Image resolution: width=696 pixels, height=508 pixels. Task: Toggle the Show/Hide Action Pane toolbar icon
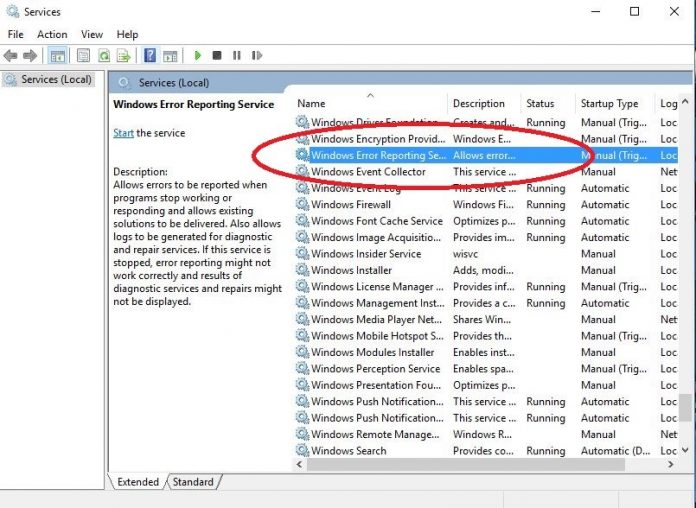point(170,56)
